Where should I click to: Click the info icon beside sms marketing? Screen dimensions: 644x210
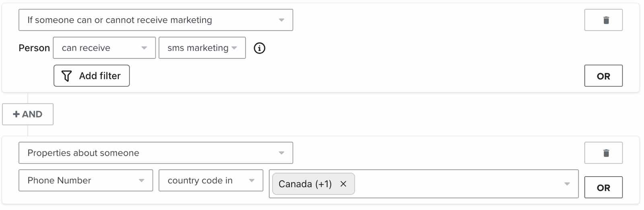coord(260,48)
